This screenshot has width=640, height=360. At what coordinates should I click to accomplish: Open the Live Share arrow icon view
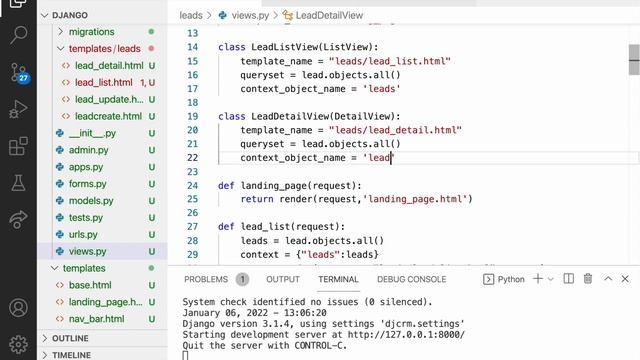18,220
